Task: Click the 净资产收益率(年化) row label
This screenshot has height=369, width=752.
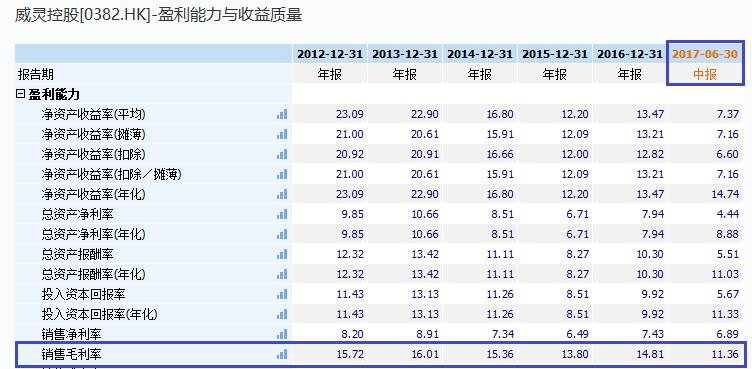Action: [x=93, y=194]
